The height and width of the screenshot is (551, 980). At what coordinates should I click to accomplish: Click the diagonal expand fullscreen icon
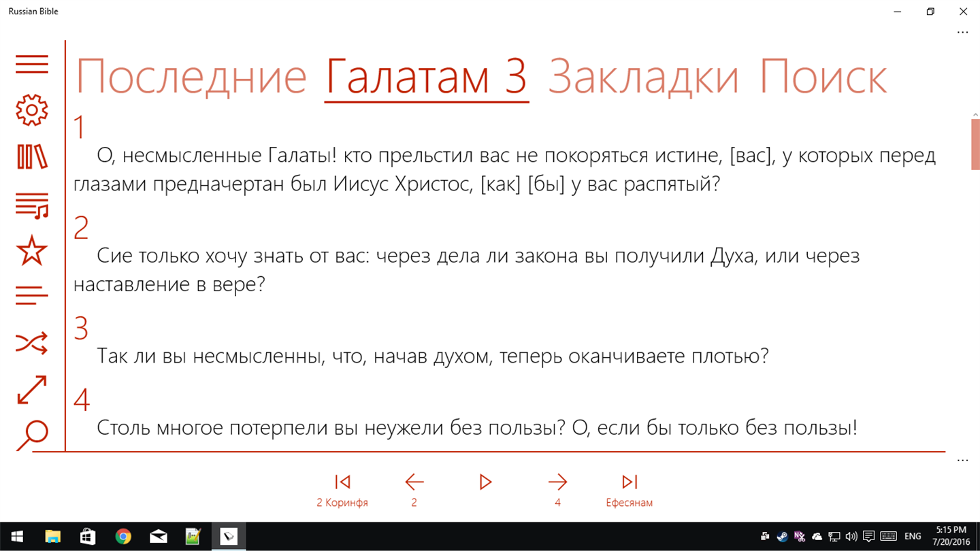32,390
